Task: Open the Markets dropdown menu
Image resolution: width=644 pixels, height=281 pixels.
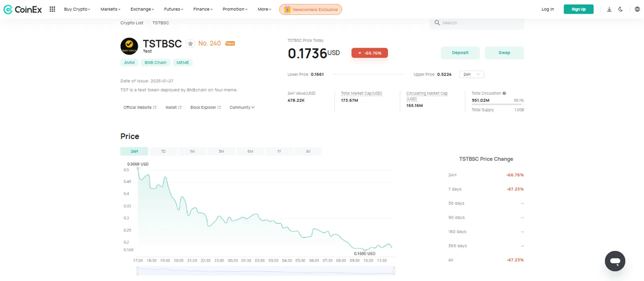Action: point(110,9)
